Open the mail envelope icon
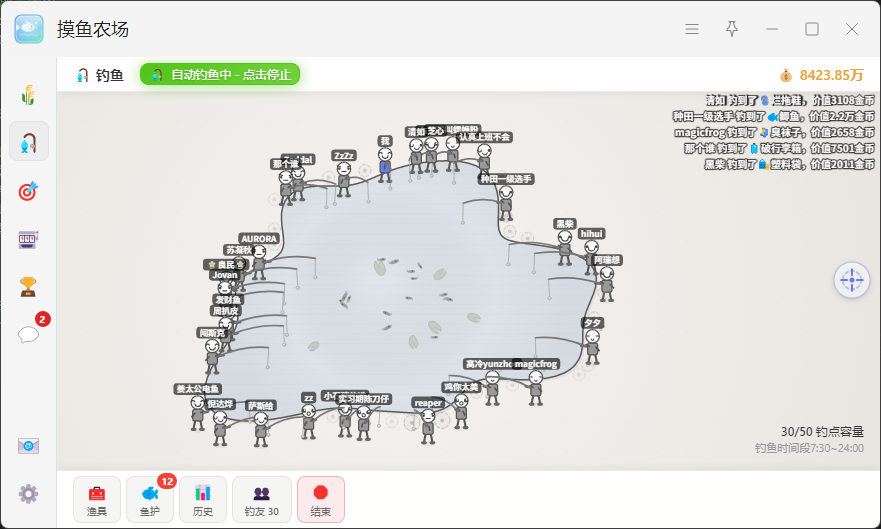The width and height of the screenshot is (881, 529). point(28,446)
